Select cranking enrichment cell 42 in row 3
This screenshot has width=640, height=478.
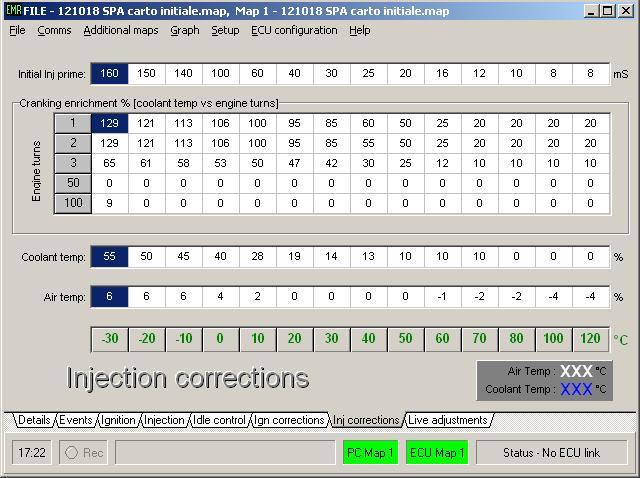331,163
